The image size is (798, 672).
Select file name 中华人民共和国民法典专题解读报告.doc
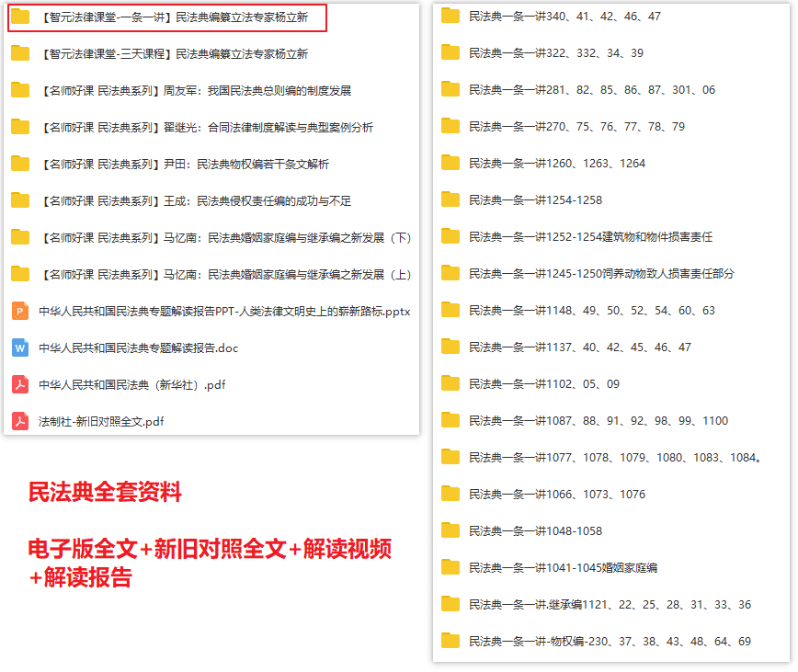point(139,348)
